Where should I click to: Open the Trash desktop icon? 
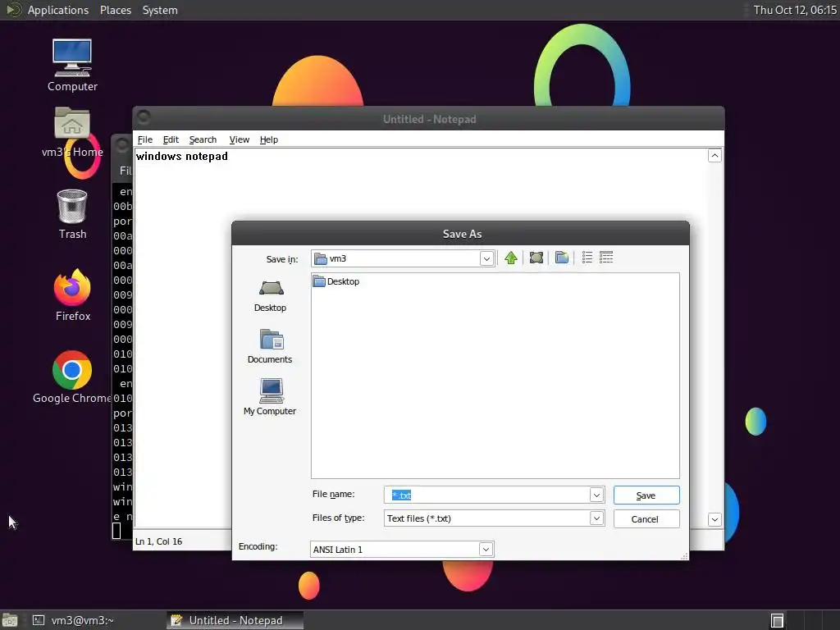72,214
